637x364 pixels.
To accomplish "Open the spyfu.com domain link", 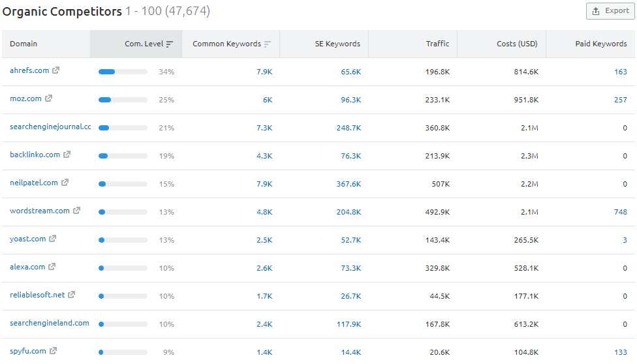I will click(28, 350).
